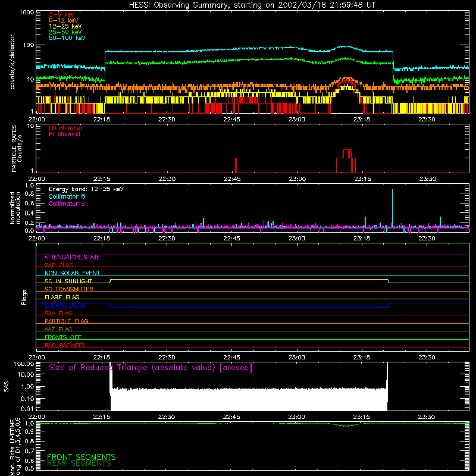Click the SC_TRANSMITTER flag label

[x=69, y=289]
